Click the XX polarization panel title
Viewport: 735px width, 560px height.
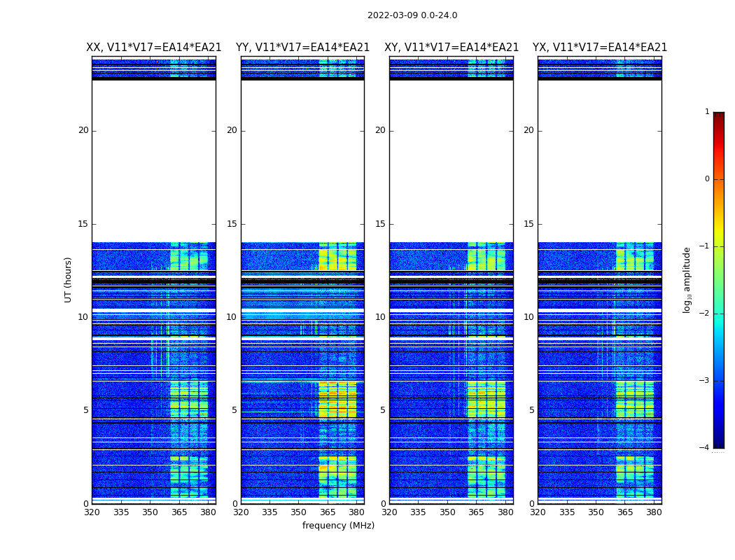154,48
